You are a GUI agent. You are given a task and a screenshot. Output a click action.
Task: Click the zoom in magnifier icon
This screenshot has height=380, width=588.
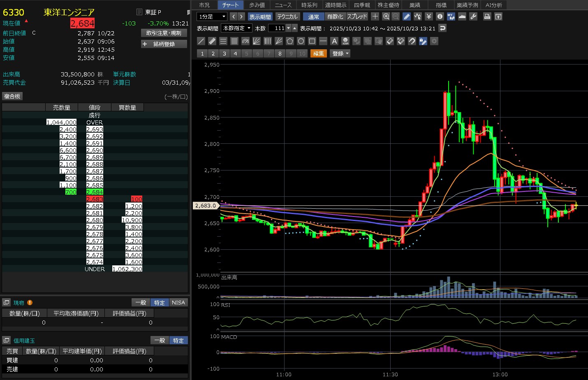point(386,16)
